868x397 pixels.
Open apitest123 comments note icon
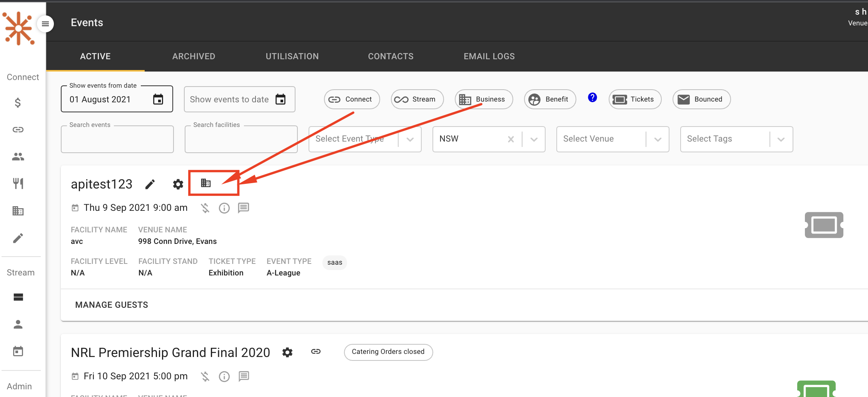[x=244, y=208]
